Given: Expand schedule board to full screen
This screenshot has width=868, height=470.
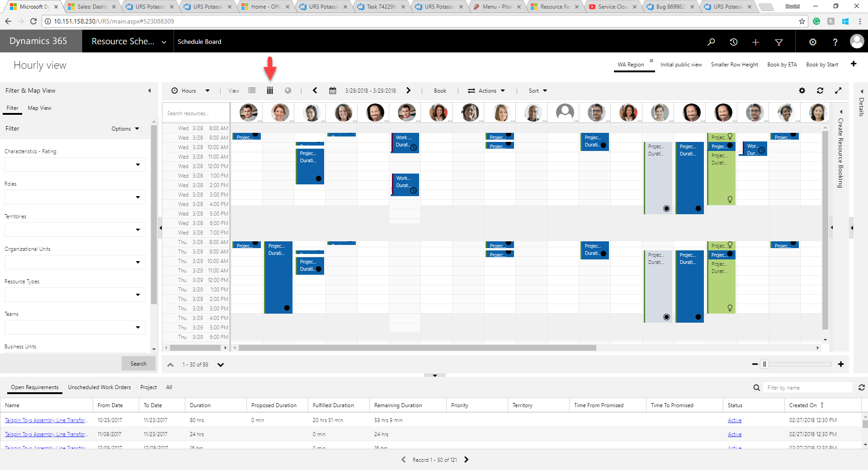Looking at the screenshot, I should tap(838, 91).
